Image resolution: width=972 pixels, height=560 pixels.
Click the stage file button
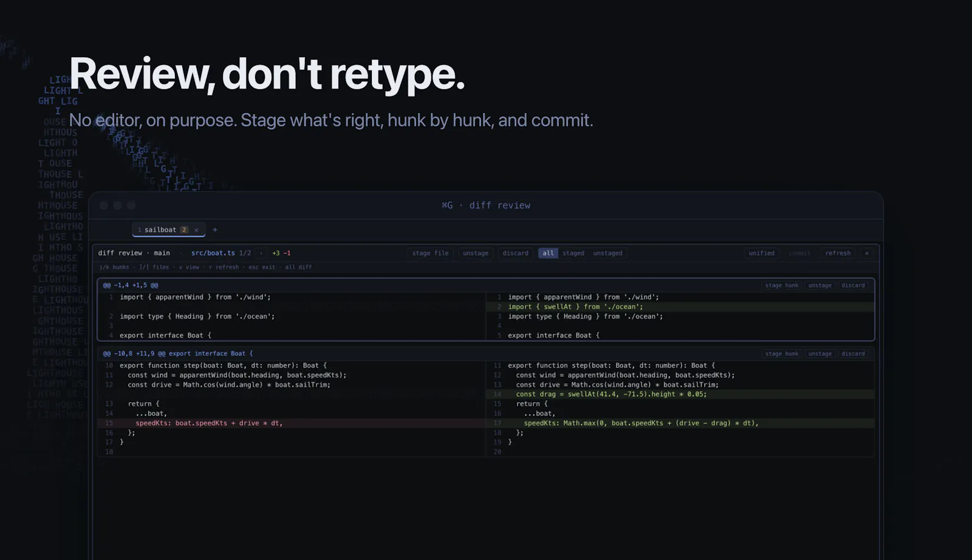430,253
